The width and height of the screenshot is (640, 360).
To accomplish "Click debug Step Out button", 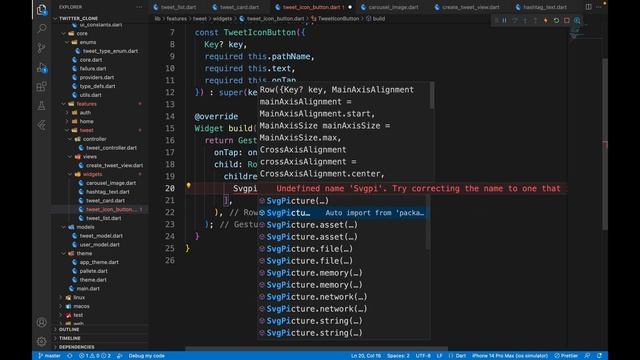I will (536, 20).
